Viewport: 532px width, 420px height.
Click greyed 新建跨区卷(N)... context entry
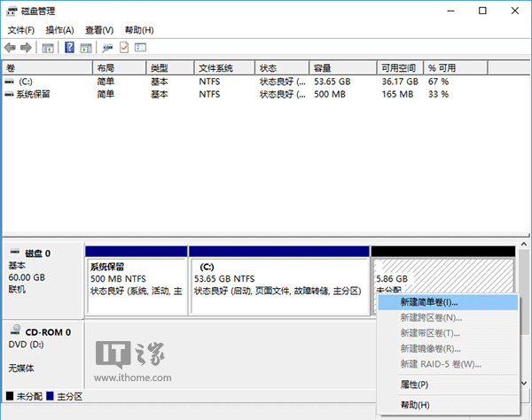448,318
